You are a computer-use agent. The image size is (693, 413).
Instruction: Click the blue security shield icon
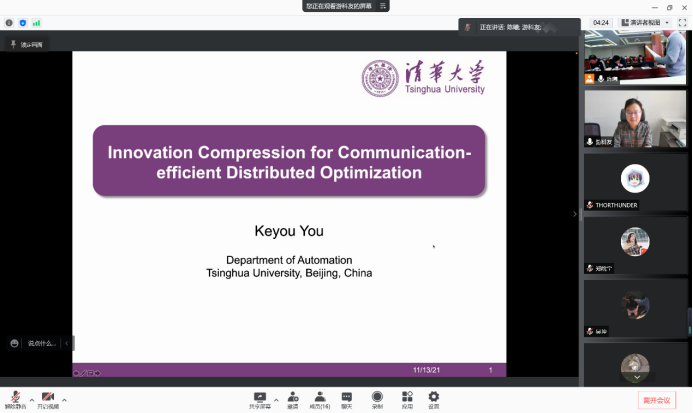23,22
